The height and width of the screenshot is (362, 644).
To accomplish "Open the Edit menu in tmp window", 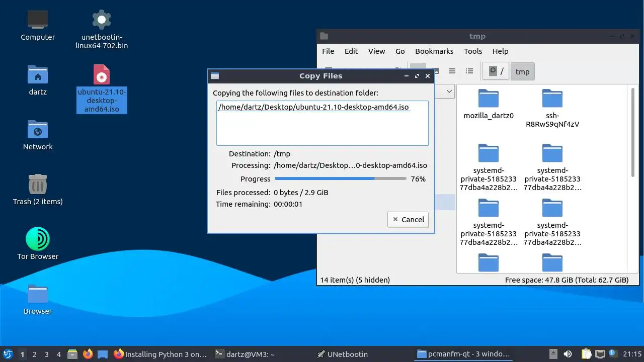I will 351,51.
